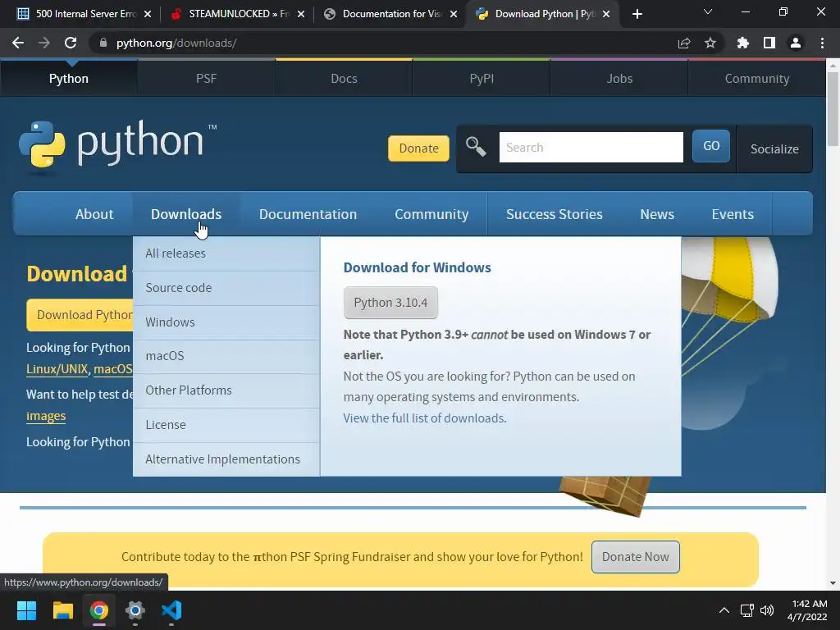Screen dimensions: 840x630
Task: Open the Documentation navigation menu
Action: [308, 214]
